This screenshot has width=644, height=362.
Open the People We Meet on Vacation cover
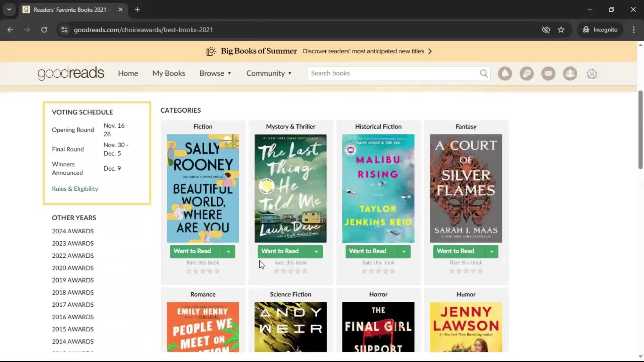pos(203,327)
